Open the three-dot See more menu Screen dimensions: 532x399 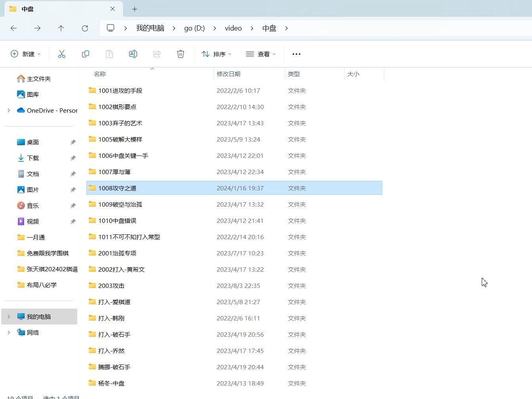(296, 54)
